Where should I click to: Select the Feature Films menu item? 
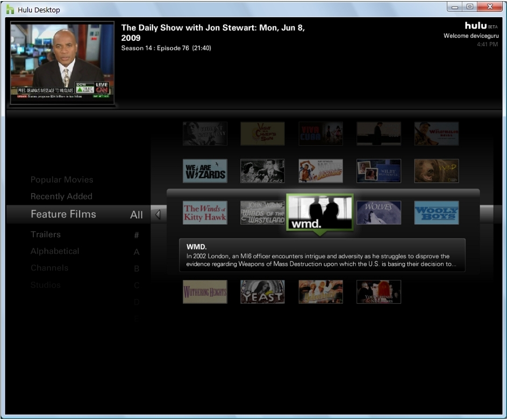pyautogui.click(x=63, y=214)
